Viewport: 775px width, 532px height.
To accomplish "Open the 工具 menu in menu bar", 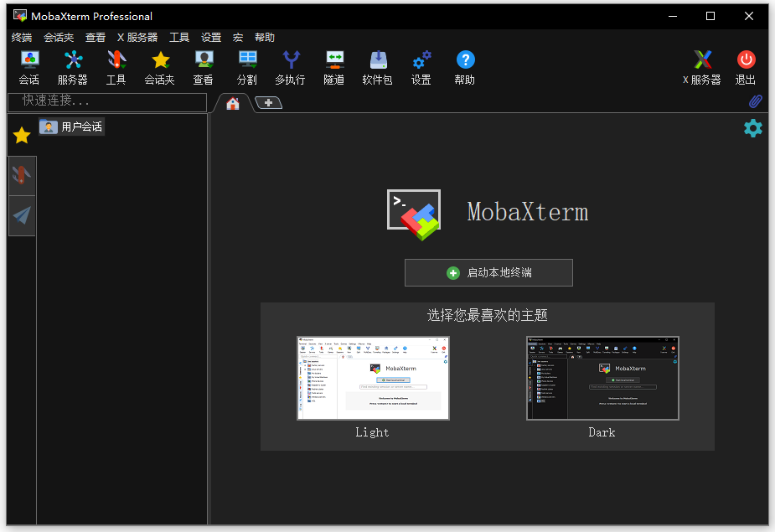I will click(x=179, y=38).
